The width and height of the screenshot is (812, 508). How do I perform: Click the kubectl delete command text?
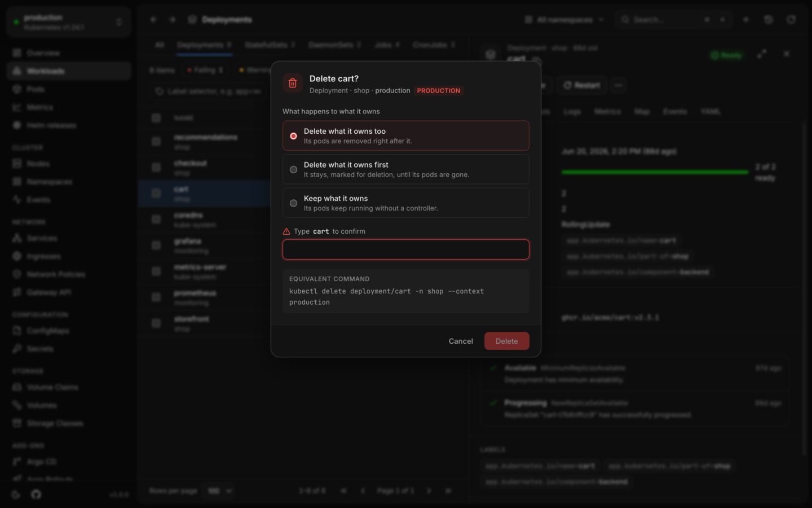click(386, 297)
